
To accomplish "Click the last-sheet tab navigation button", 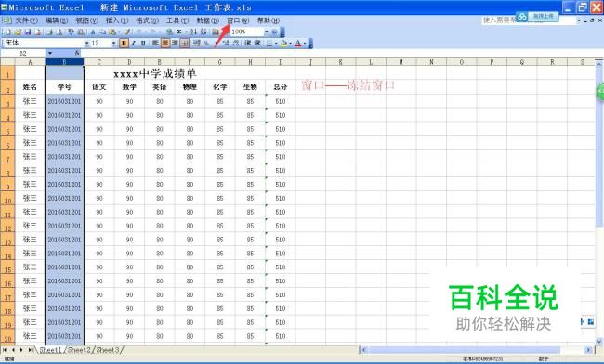I will point(30,350).
